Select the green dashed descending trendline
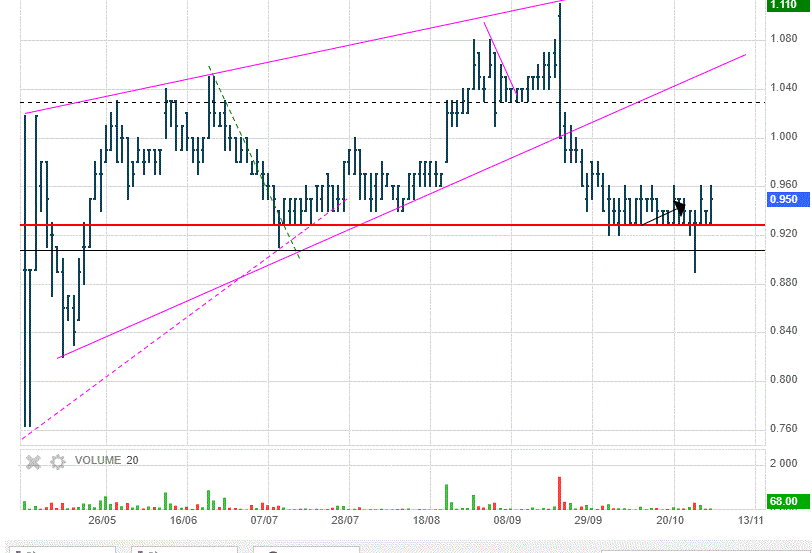 coord(254,162)
